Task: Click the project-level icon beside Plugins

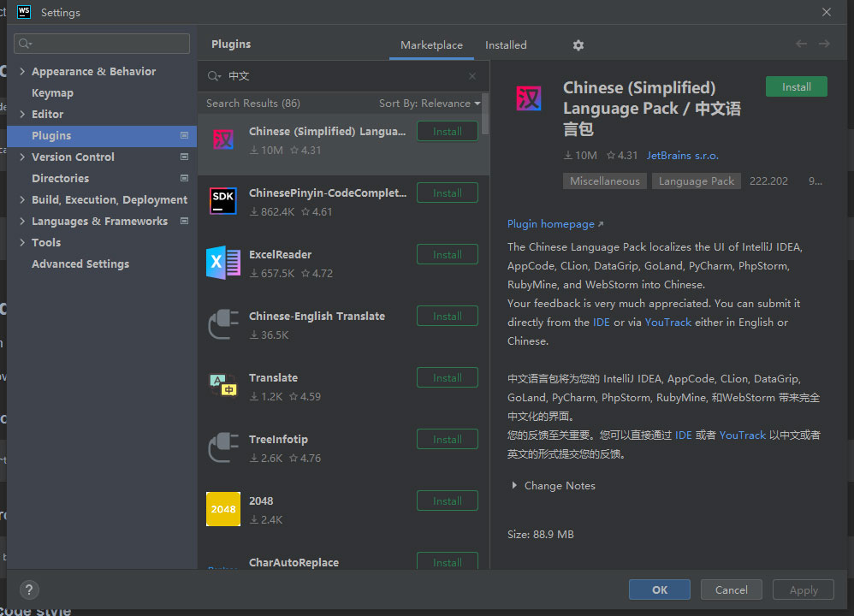Action: (184, 136)
